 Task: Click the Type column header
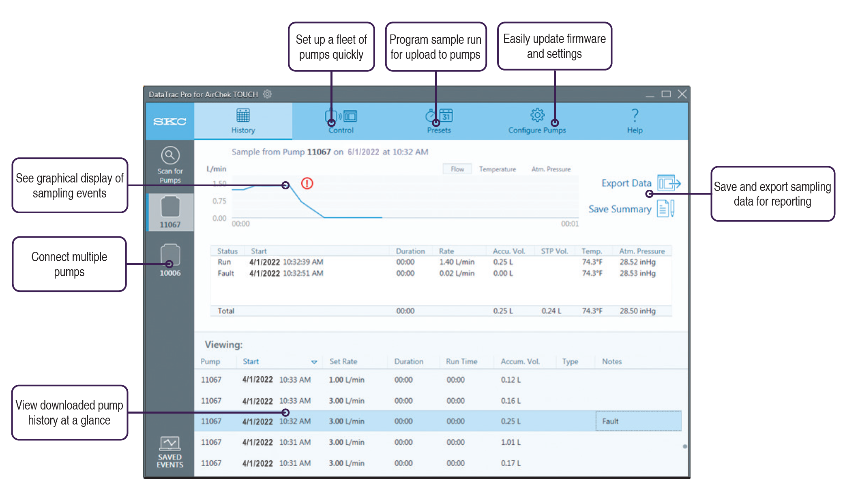(570, 361)
